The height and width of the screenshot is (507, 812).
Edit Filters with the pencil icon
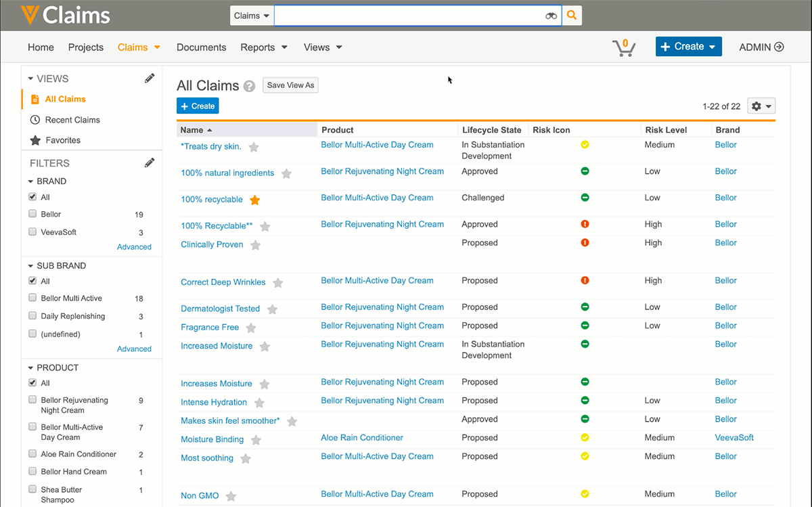(x=150, y=162)
